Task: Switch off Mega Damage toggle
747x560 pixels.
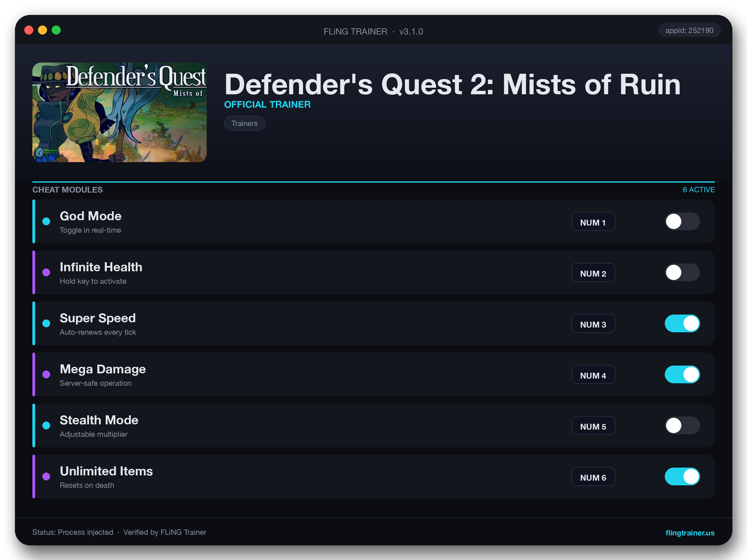Action: pyautogui.click(x=682, y=374)
